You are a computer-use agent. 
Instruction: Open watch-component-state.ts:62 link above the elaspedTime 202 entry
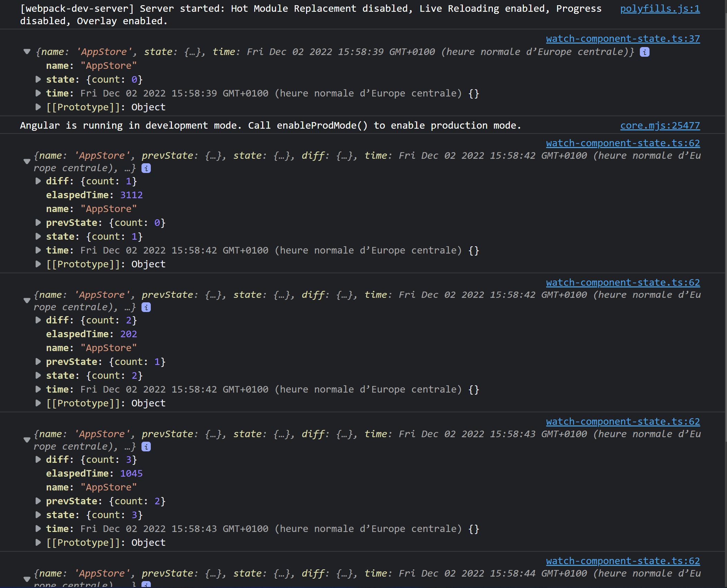tap(623, 283)
